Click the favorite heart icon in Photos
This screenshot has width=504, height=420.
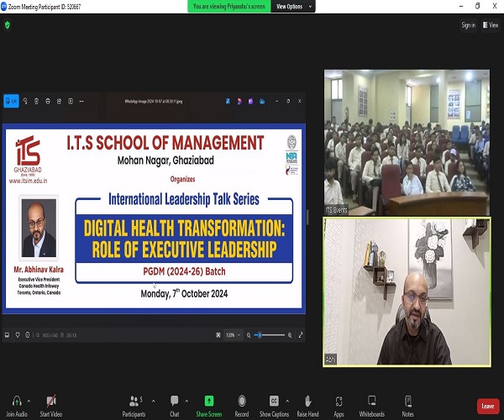[x=18, y=335]
